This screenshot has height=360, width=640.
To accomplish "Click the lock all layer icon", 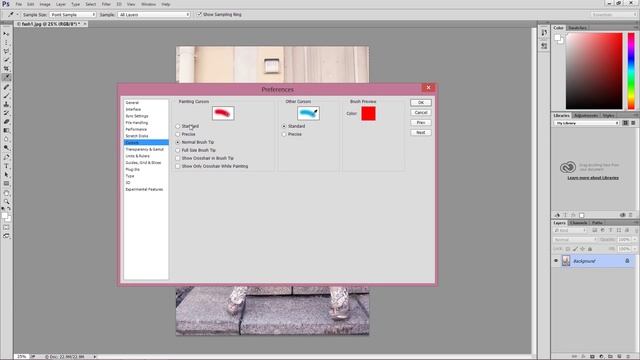I will pos(590,249).
